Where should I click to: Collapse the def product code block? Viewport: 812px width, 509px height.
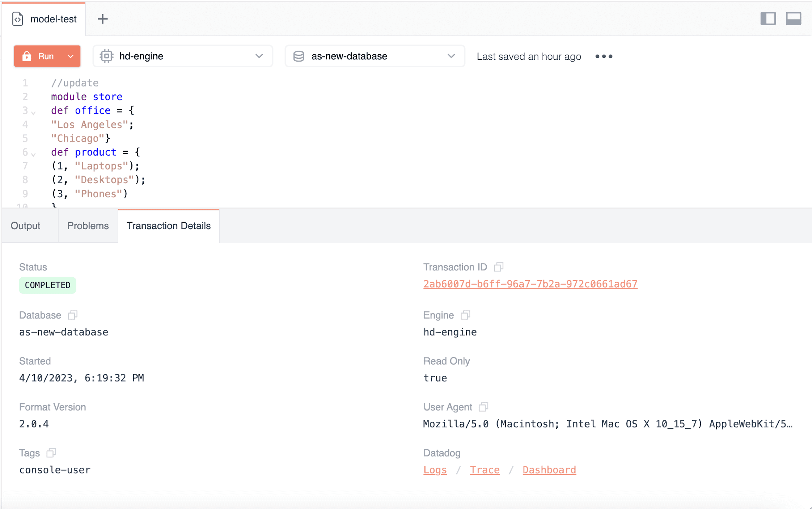tap(33, 155)
